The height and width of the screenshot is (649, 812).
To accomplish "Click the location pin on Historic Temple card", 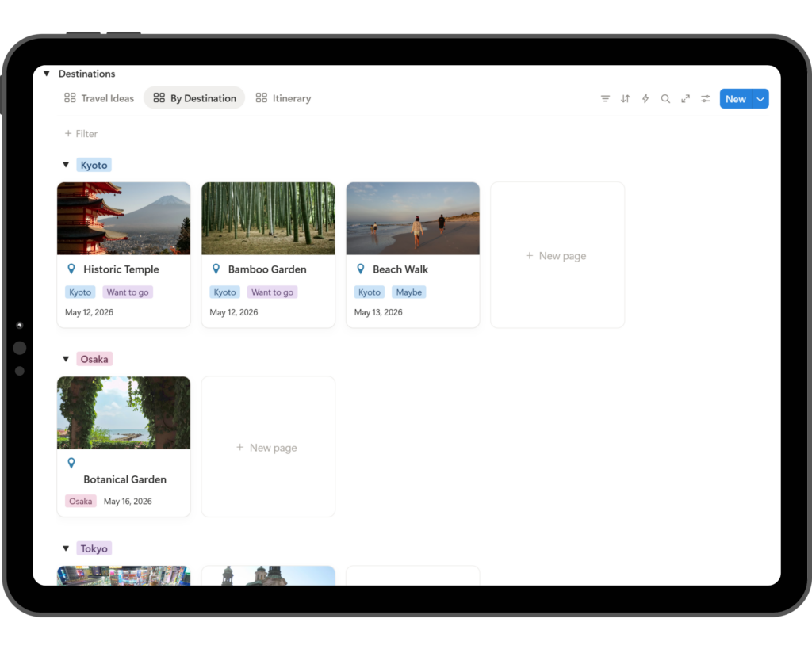I will tap(71, 269).
